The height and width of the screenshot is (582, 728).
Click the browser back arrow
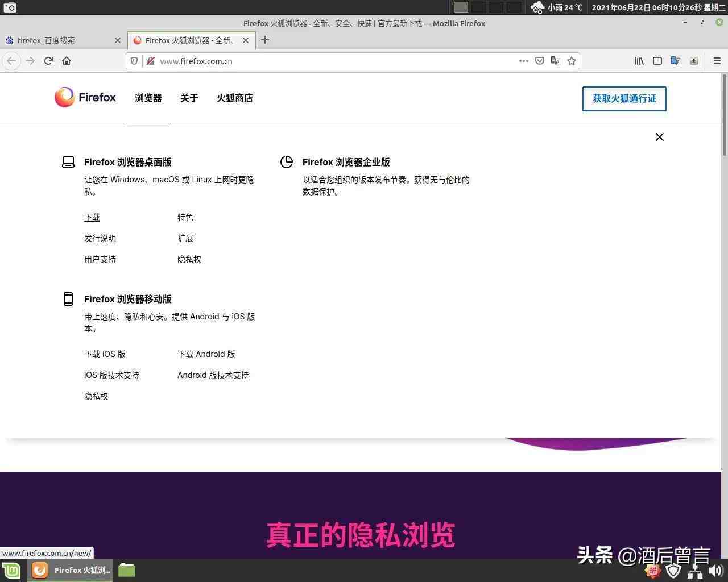(11, 61)
